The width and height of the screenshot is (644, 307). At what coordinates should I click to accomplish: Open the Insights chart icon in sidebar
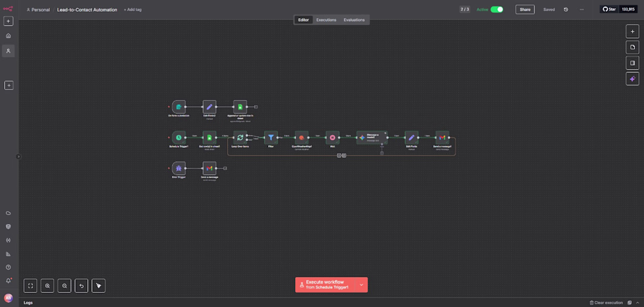(x=8, y=254)
